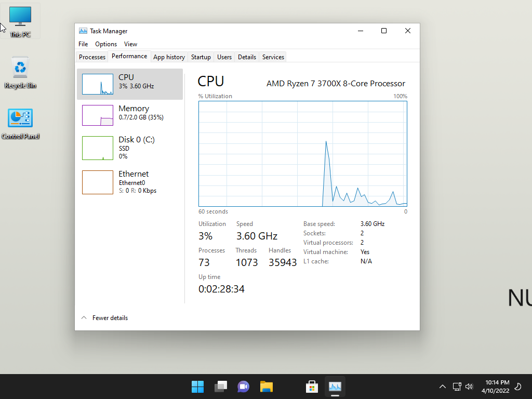Click the Handles value 35943
The image size is (532, 399).
coord(283,262)
